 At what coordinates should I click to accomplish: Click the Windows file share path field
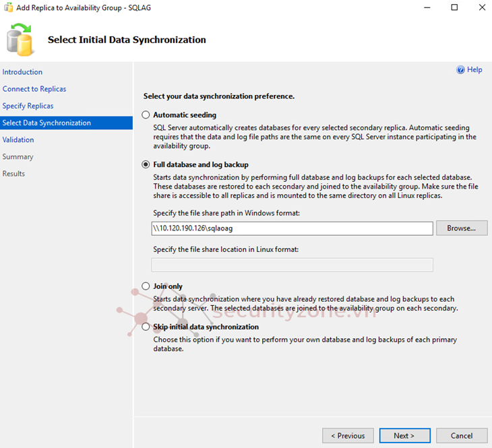tap(292, 228)
